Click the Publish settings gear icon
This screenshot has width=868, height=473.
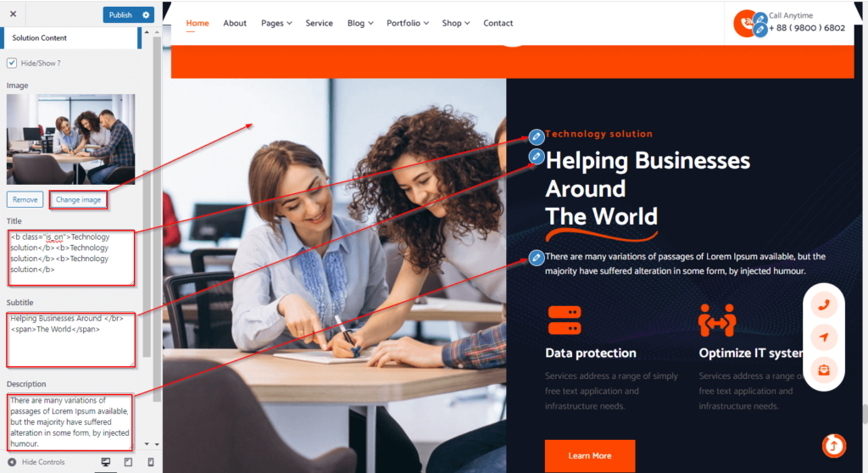click(146, 15)
